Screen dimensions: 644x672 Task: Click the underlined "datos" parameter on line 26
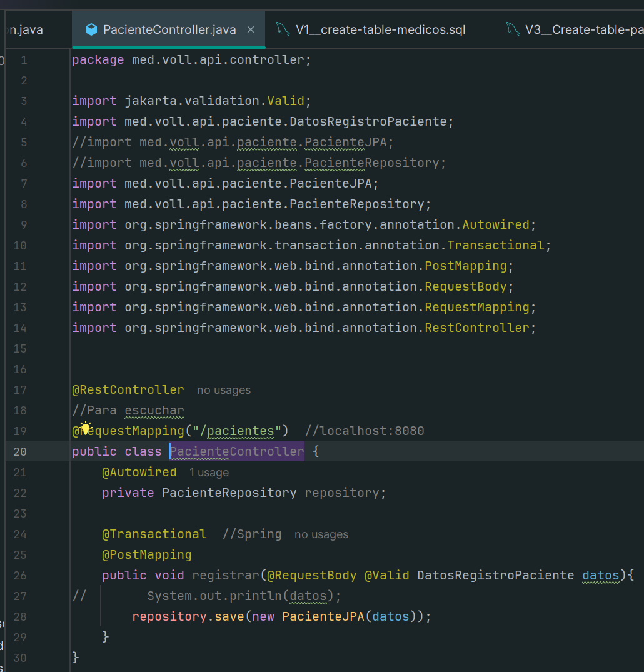click(x=601, y=576)
